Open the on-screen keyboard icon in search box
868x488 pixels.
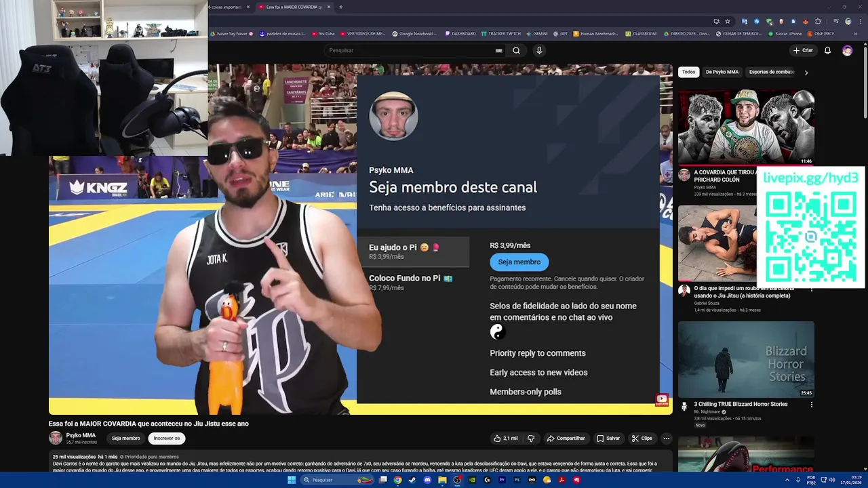click(x=499, y=50)
